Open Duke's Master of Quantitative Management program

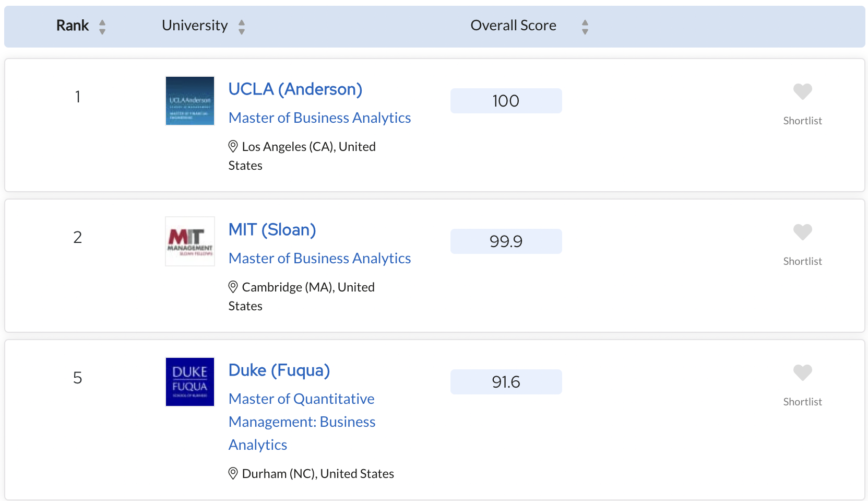302,422
